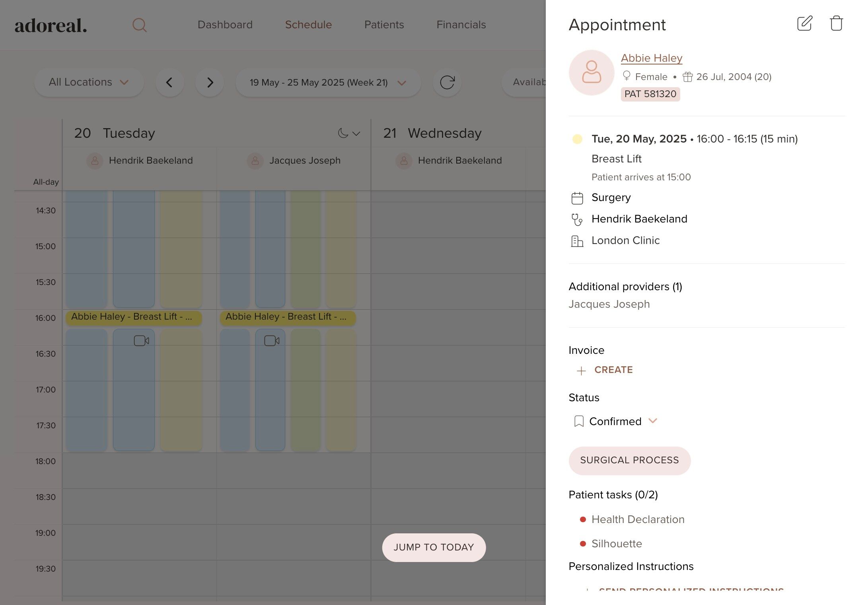Click the refresh schedule icon
This screenshot has height=605, width=868.
447,82
